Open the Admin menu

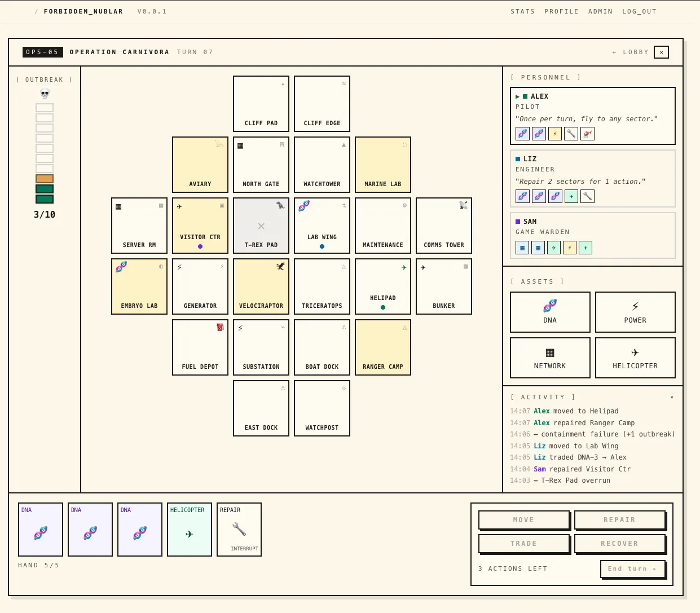coord(600,11)
